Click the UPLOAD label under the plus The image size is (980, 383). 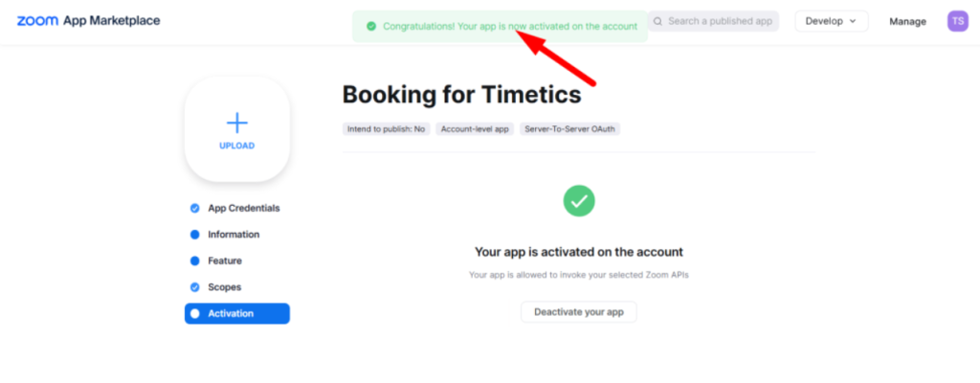pos(237,146)
